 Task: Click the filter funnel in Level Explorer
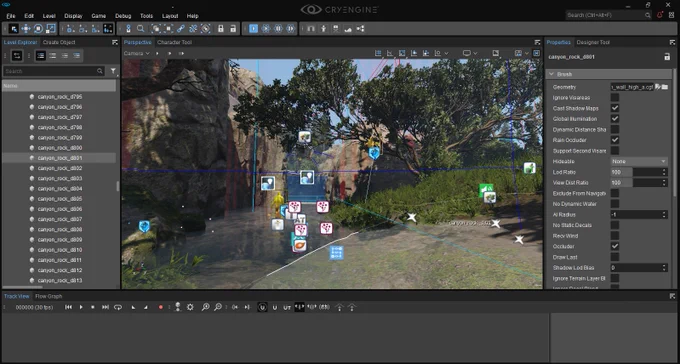[x=113, y=71]
